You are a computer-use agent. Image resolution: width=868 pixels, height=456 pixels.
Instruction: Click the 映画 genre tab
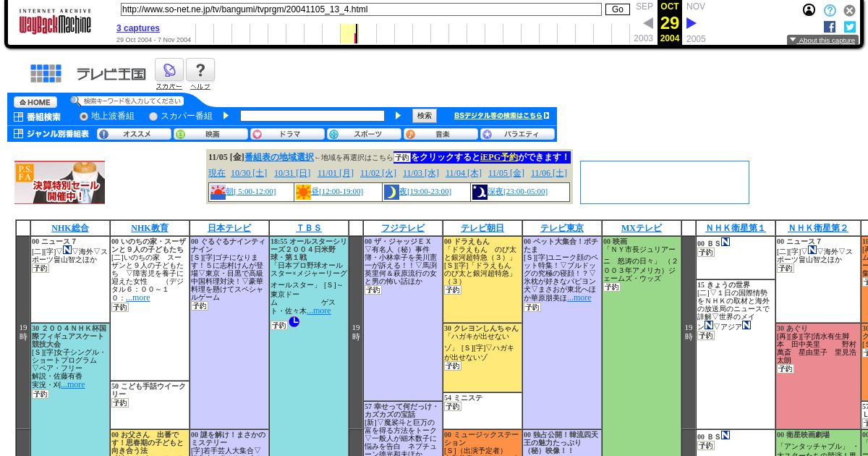210,134
